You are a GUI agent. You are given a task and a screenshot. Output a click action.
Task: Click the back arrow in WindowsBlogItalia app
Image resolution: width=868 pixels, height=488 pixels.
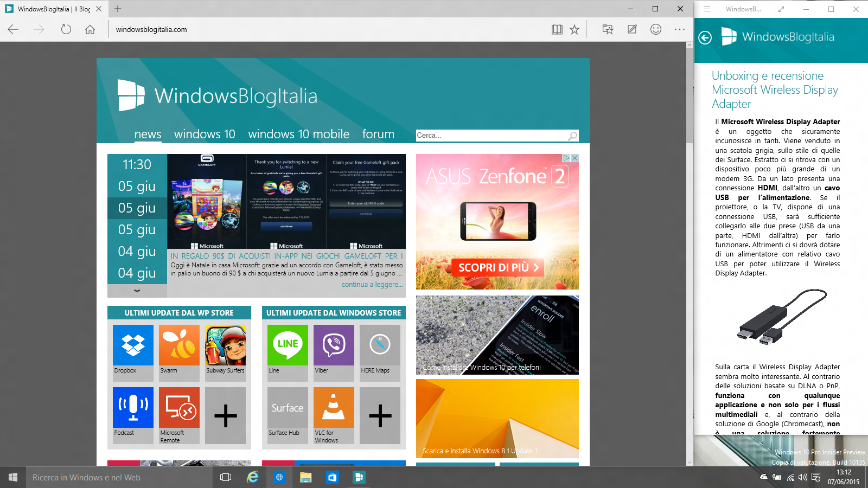click(x=705, y=37)
